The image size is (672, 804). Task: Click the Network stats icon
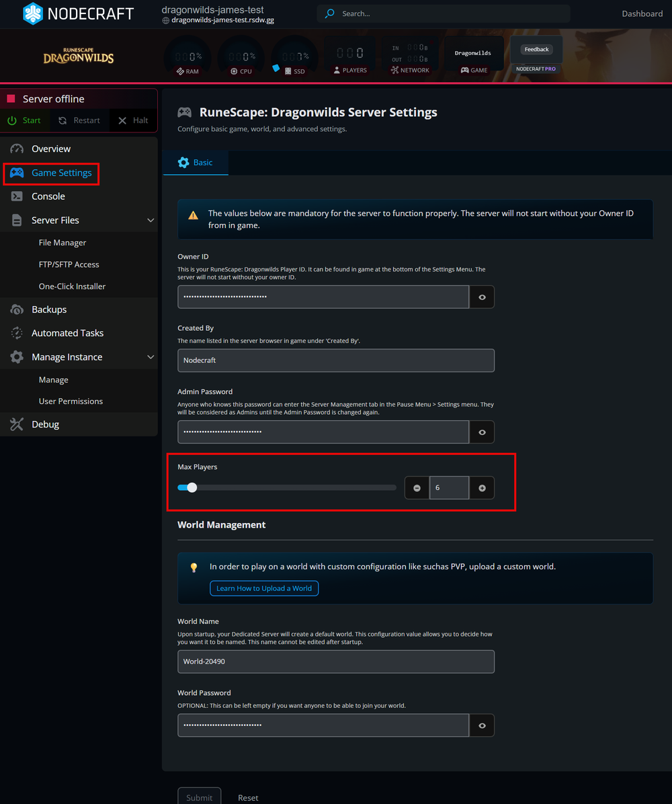(395, 69)
